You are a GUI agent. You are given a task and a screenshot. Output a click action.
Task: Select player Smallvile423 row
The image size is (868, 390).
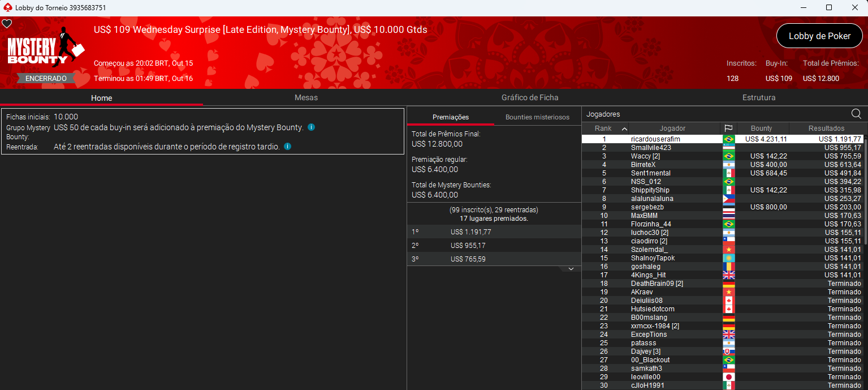pyautogui.click(x=651, y=148)
